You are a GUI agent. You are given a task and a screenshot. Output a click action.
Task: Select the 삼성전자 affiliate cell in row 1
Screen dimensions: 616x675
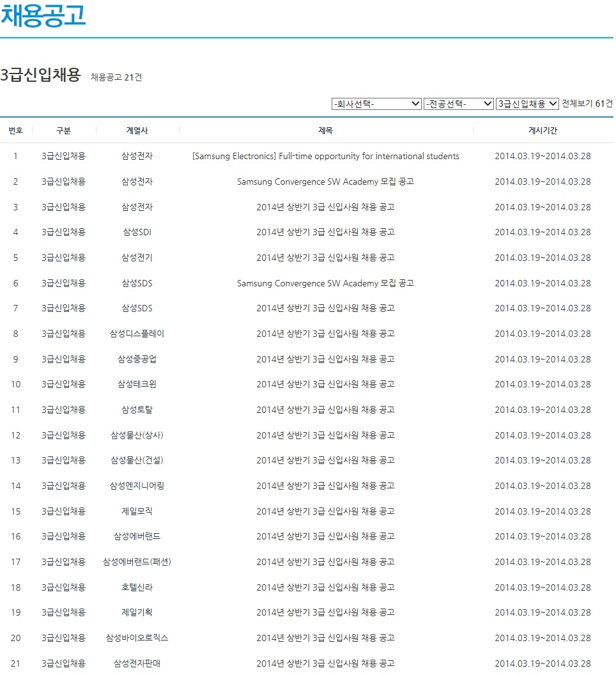click(x=137, y=156)
